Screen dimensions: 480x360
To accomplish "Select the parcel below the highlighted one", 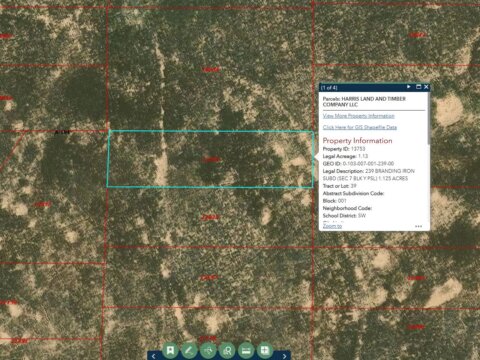I will pos(210,217).
